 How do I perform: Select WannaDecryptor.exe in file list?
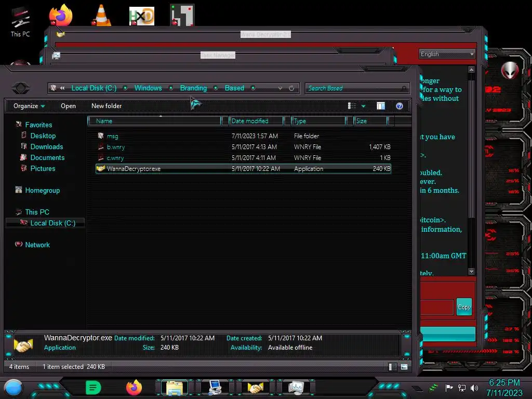pos(243,169)
